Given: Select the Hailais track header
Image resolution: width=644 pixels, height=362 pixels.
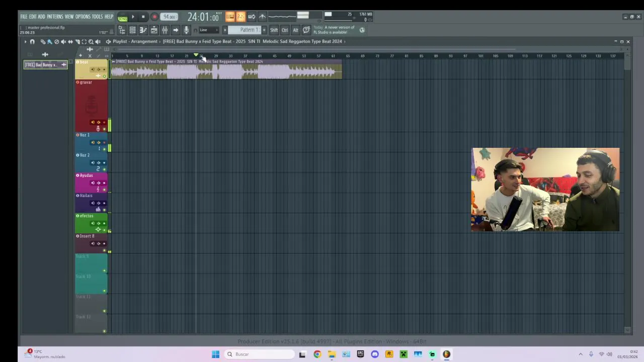Looking at the screenshot, I should pyautogui.click(x=91, y=203).
